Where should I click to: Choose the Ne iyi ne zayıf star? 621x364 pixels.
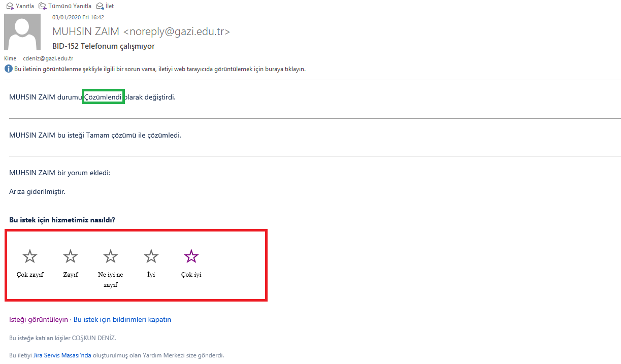coord(111,256)
